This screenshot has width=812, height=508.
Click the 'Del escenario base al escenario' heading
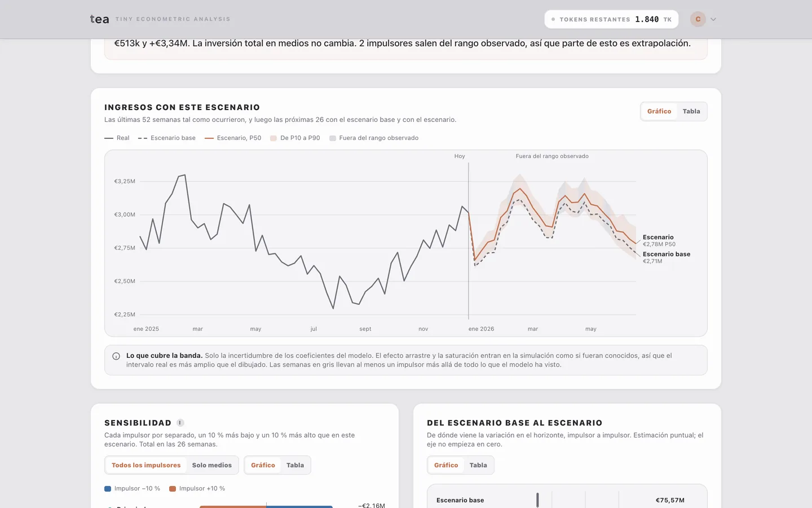click(515, 423)
